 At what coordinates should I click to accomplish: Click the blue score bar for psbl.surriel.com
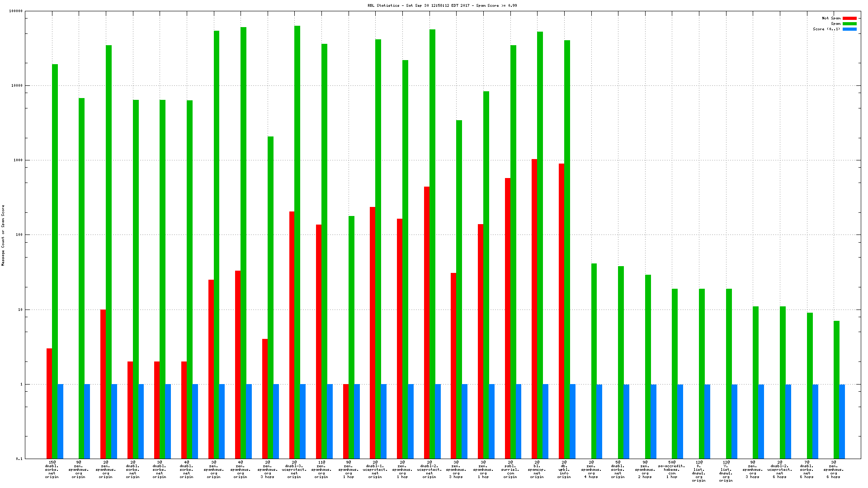(519, 421)
